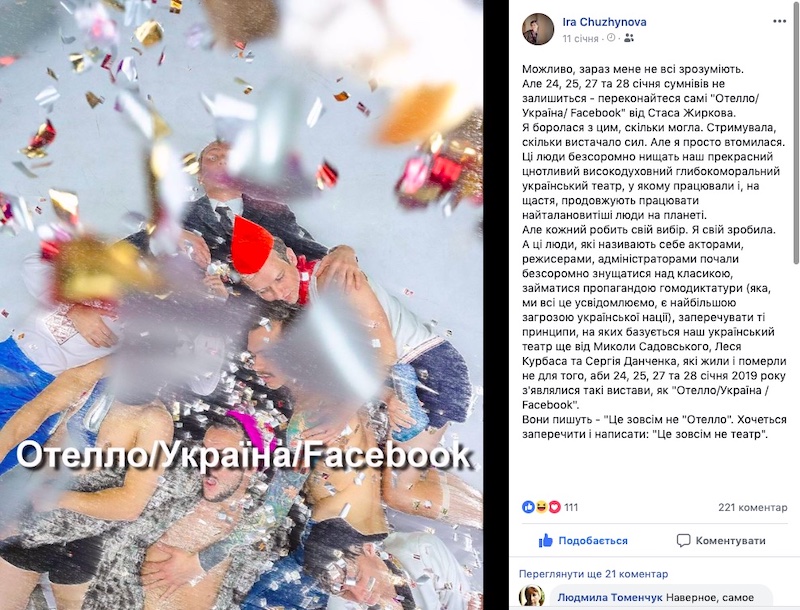Click the friends audience icon
This screenshot has width=800, height=610.
coord(629,38)
